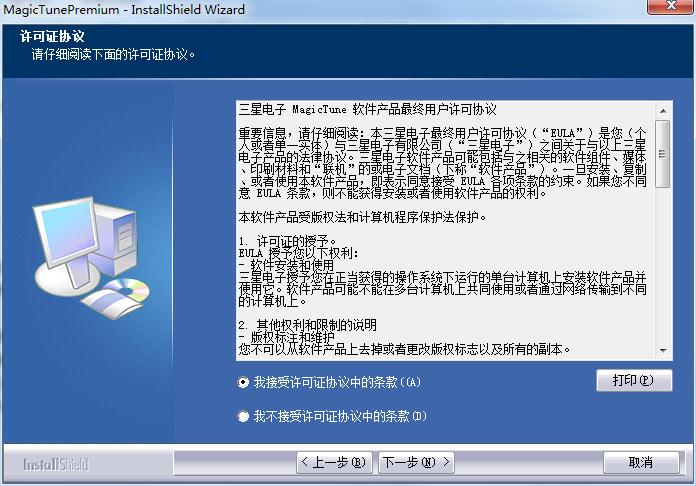Click the 许可证协议 heading in the header
This screenshot has height=486, width=696.
tap(52, 36)
